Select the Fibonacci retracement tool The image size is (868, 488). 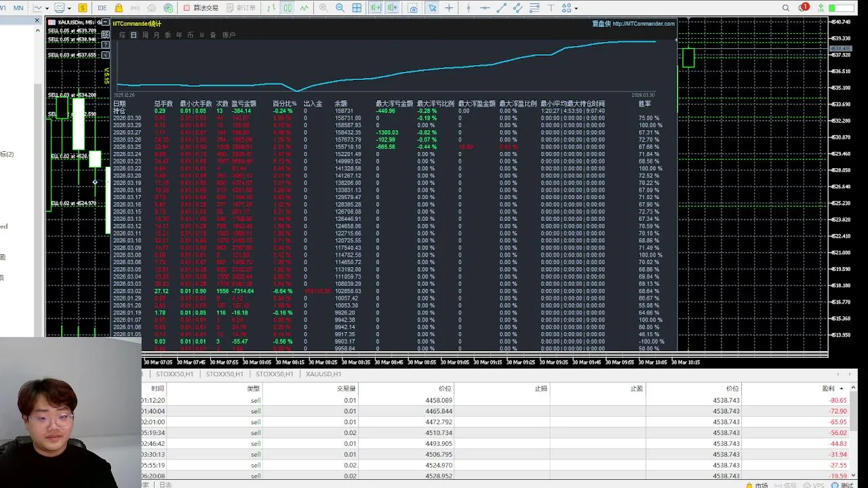(x=534, y=8)
